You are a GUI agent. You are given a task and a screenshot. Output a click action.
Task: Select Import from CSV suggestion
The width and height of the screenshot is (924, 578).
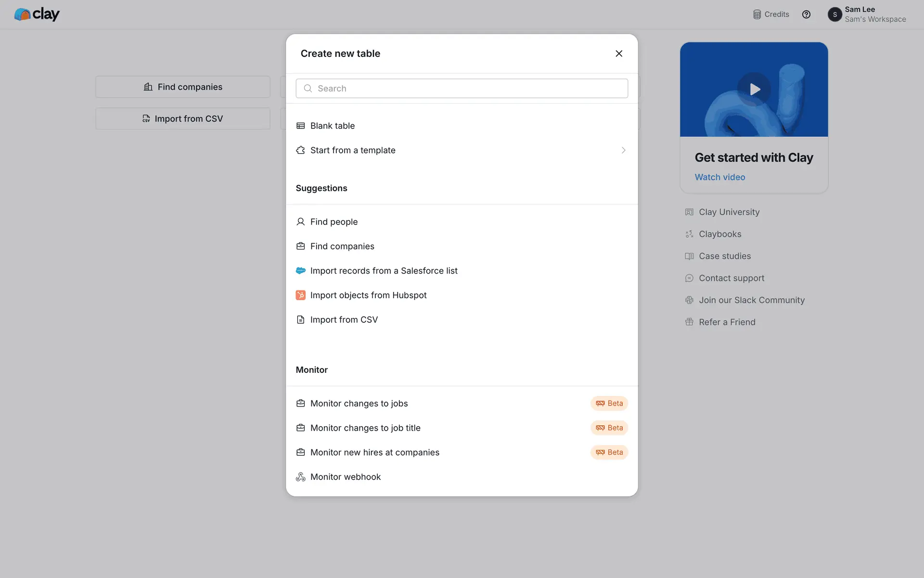click(x=344, y=320)
